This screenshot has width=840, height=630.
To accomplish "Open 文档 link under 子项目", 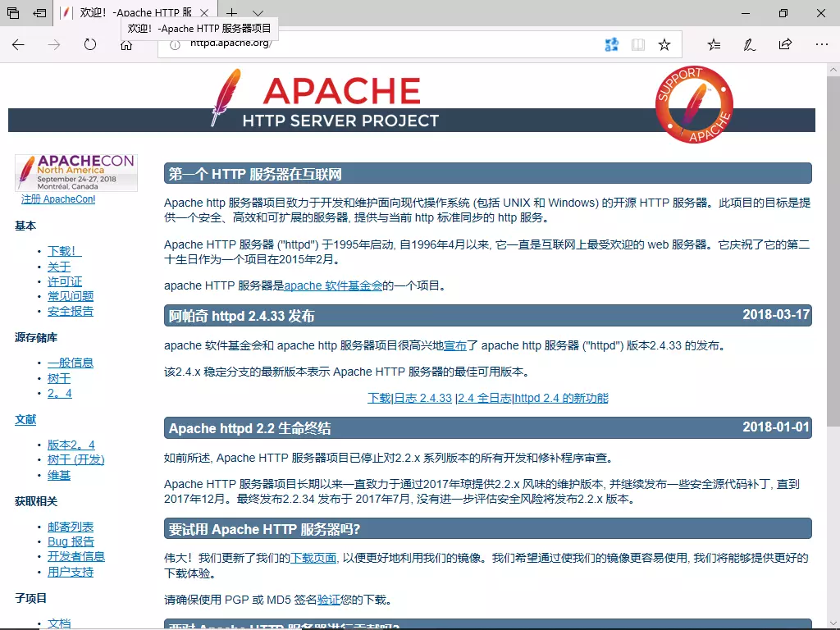I will click(59, 623).
